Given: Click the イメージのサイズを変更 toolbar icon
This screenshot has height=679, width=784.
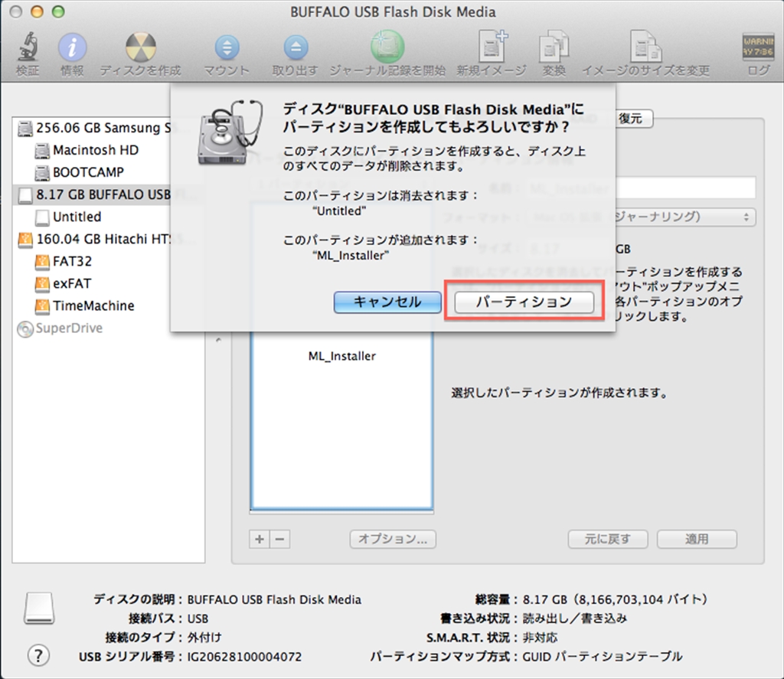Looking at the screenshot, I should coord(645,47).
